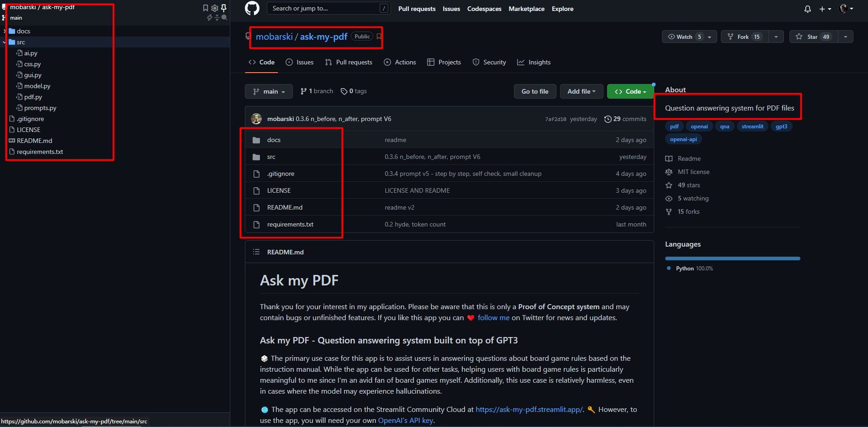Open the Add file dropdown

click(582, 91)
